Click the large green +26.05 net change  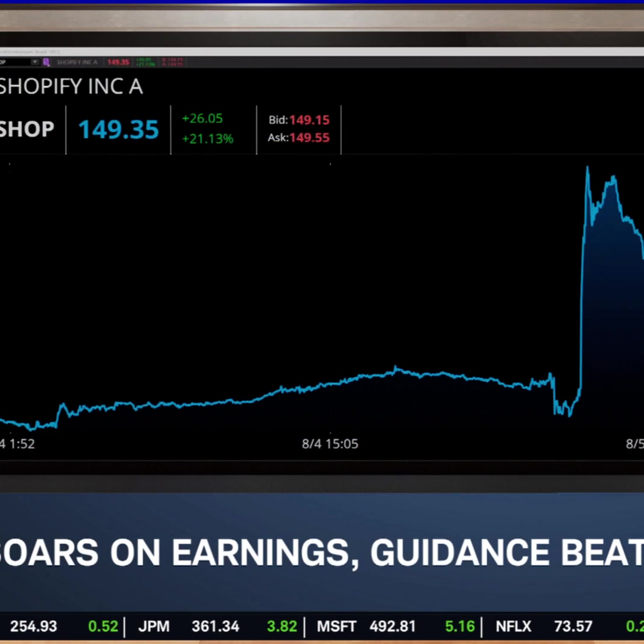click(x=202, y=118)
